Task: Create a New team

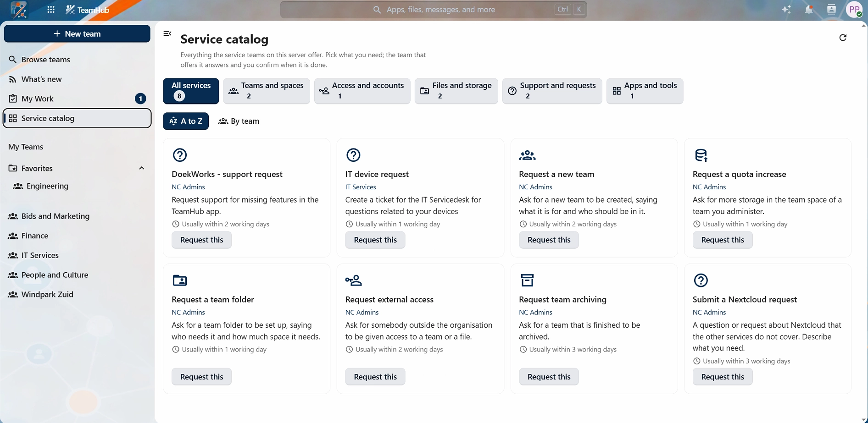Action: coord(77,33)
